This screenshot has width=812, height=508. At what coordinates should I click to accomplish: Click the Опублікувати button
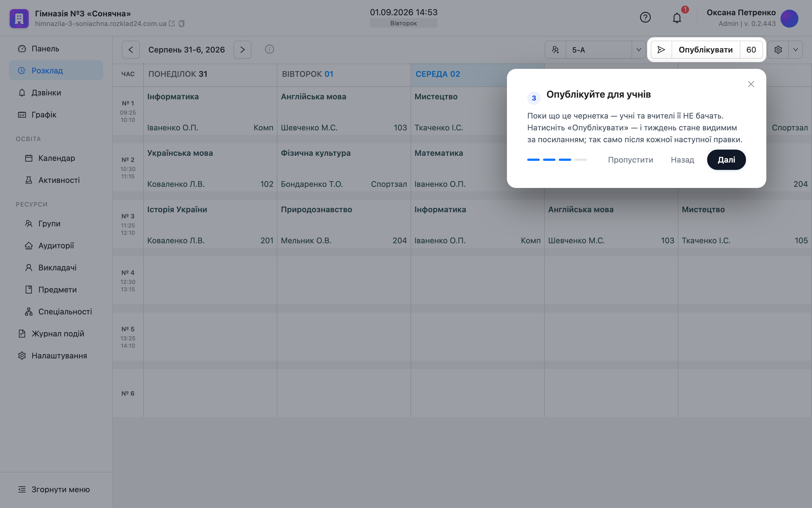click(x=705, y=50)
